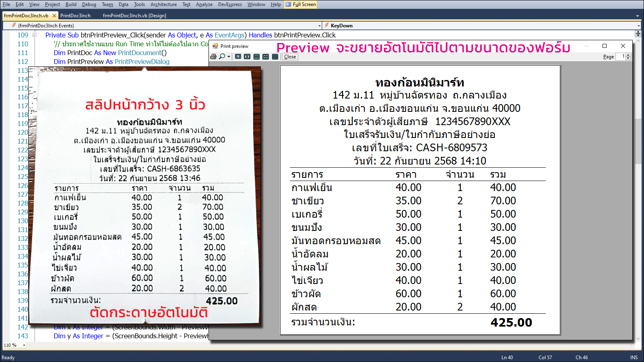
Task: Open the Debug menu
Action: [x=89, y=4]
